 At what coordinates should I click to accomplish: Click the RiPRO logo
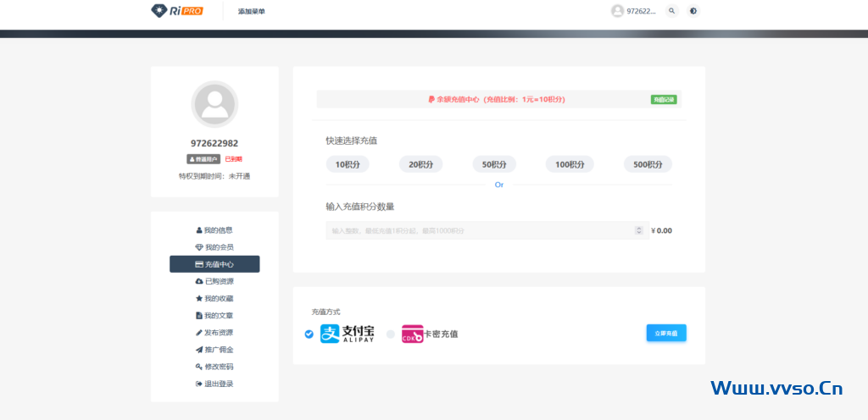(x=176, y=11)
